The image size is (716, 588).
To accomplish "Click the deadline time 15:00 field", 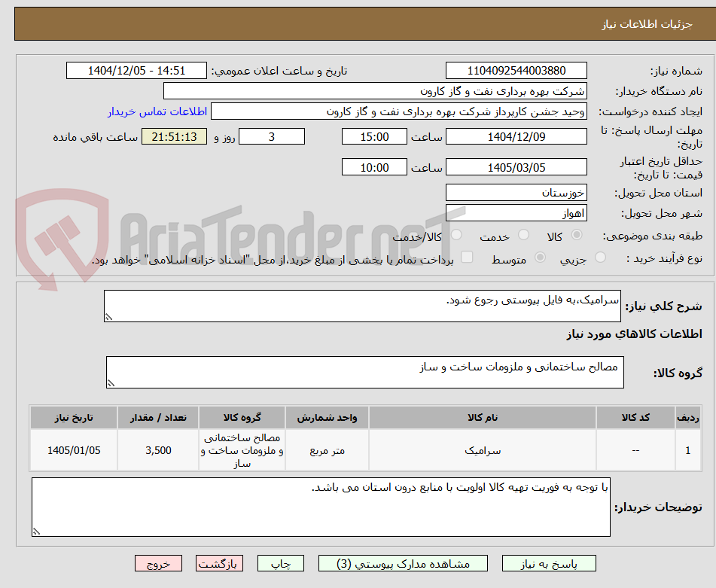I will click(x=374, y=136).
